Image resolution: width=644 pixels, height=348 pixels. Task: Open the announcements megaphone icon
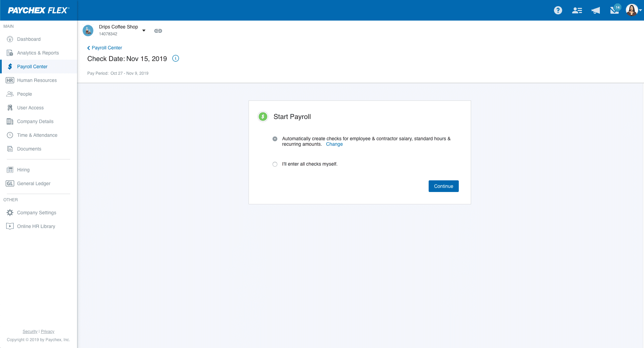tap(595, 10)
